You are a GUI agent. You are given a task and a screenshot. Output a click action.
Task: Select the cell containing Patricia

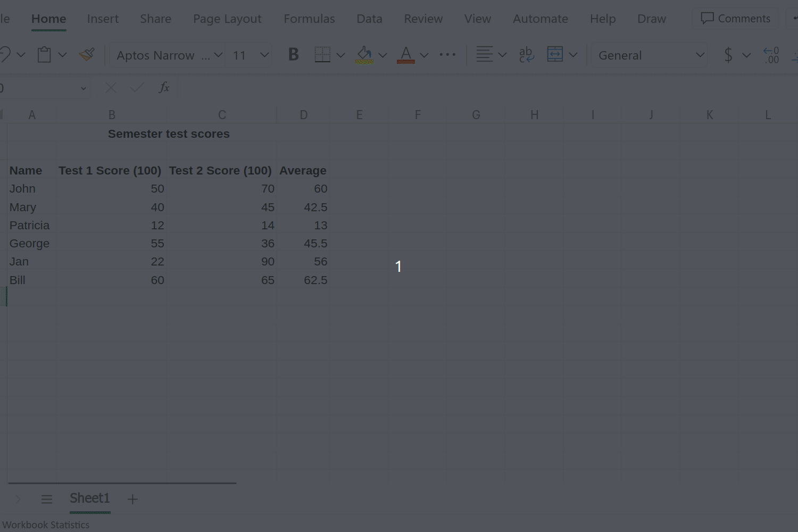point(29,226)
